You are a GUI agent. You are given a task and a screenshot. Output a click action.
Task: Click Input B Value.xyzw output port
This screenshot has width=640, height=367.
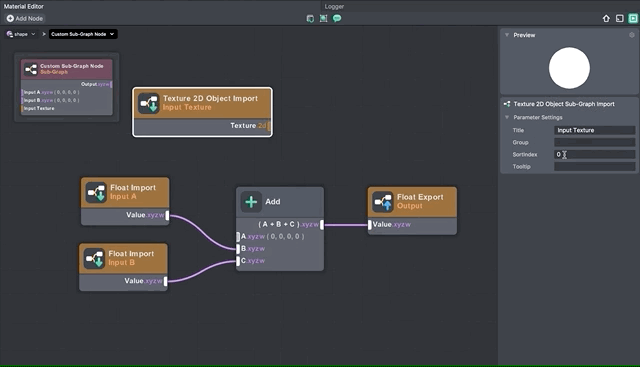click(x=165, y=281)
